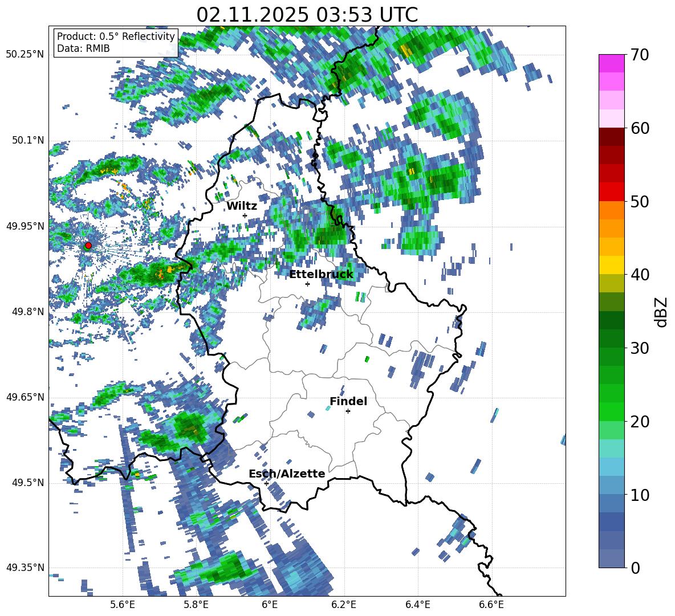This screenshot has height=616, width=675.
Task: Click the 5.6°E longitude label
Action: coord(123,605)
